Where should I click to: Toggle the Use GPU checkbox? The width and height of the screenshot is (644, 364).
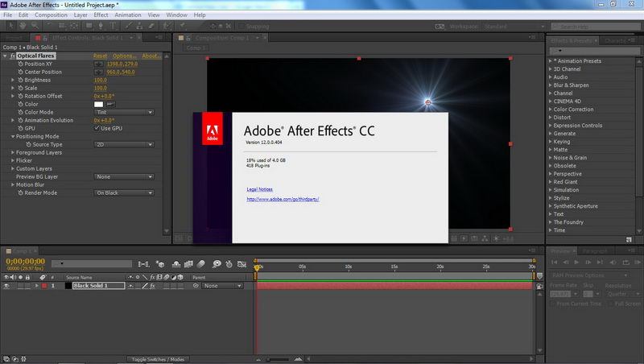click(x=97, y=128)
